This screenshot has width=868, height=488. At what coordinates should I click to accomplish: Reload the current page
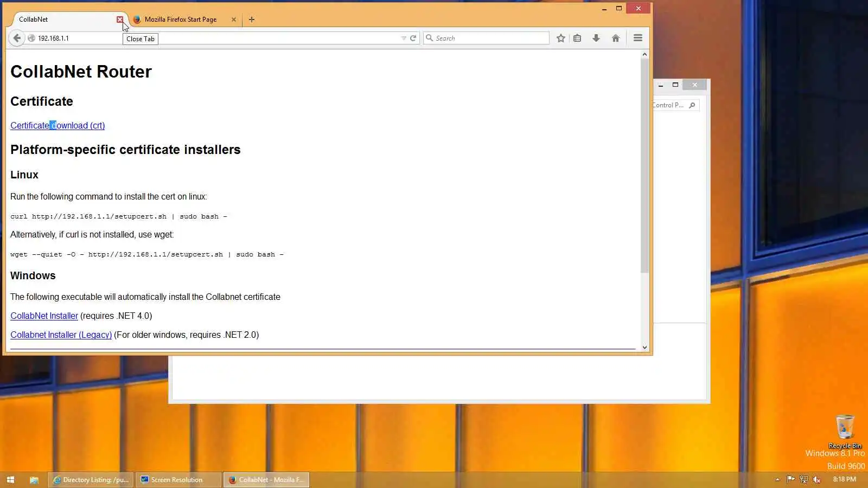[x=413, y=38]
